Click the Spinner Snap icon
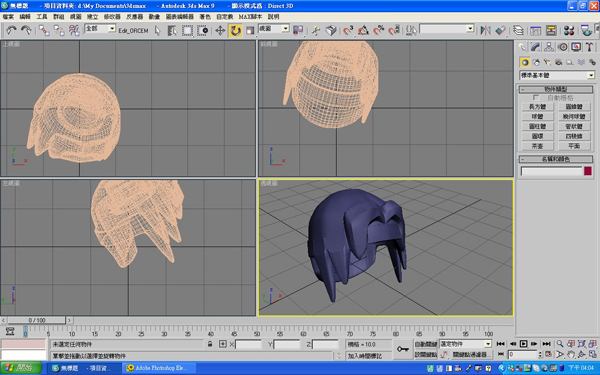600x375 pixels. point(394,30)
